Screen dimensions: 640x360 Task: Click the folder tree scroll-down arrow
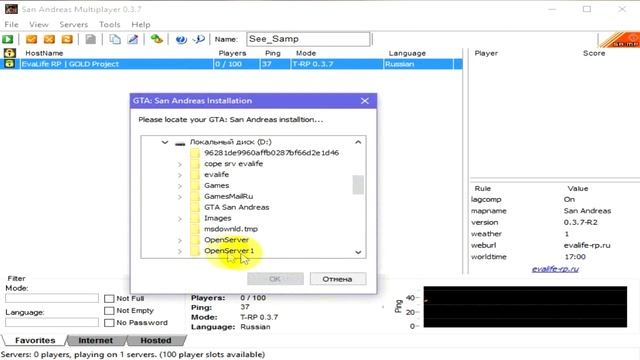pyautogui.click(x=358, y=252)
